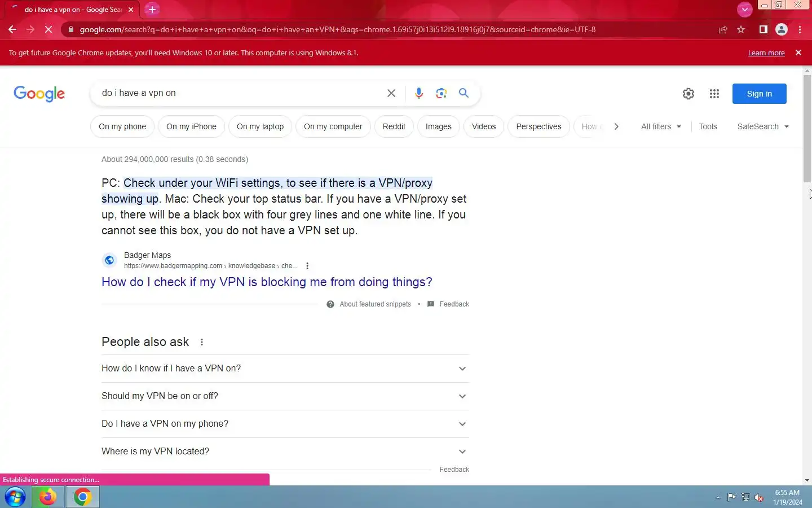Open the tab search dropdown button
812x508 pixels.
[x=745, y=9]
